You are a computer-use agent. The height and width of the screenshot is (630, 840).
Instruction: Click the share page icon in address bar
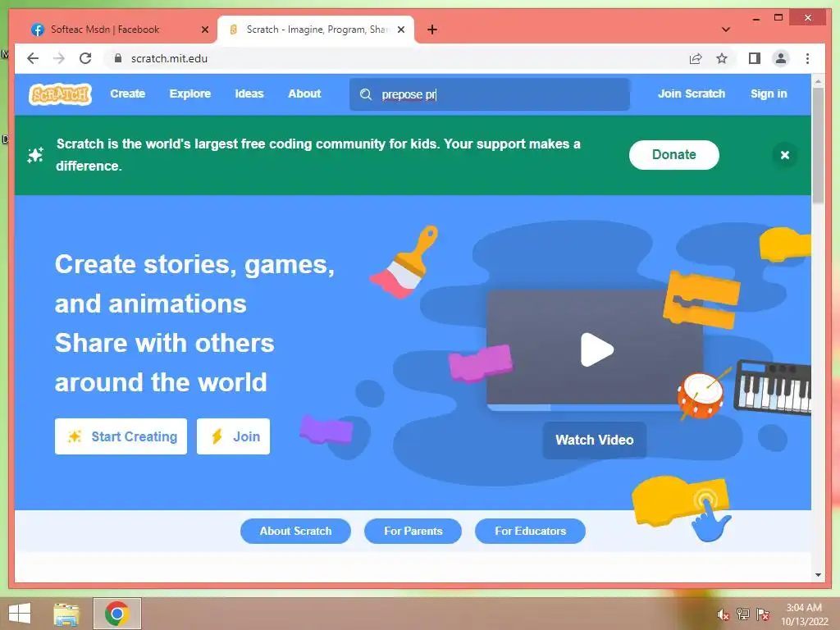[x=696, y=58]
